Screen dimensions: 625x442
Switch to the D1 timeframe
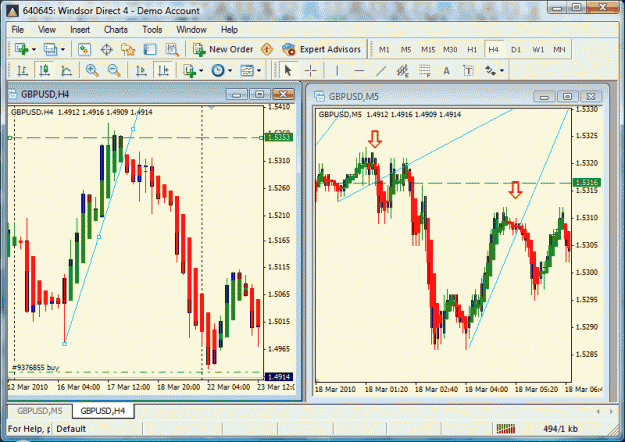(516, 49)
